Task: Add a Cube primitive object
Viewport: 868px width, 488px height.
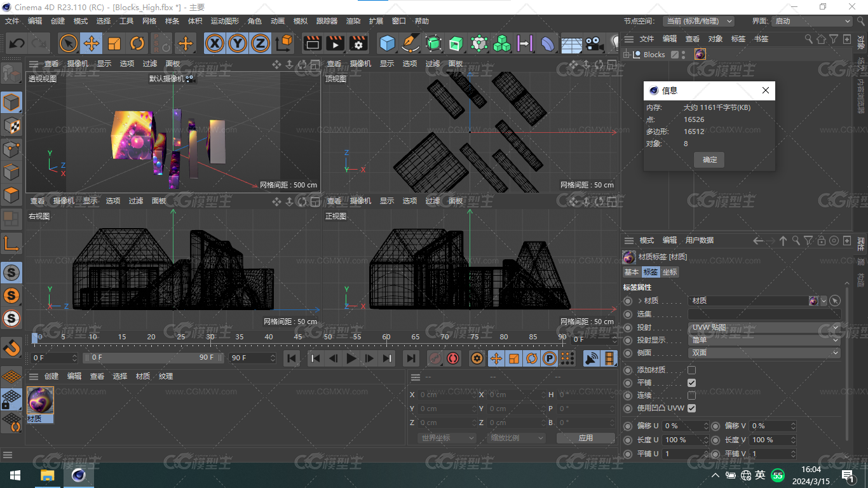Action: 388,43
